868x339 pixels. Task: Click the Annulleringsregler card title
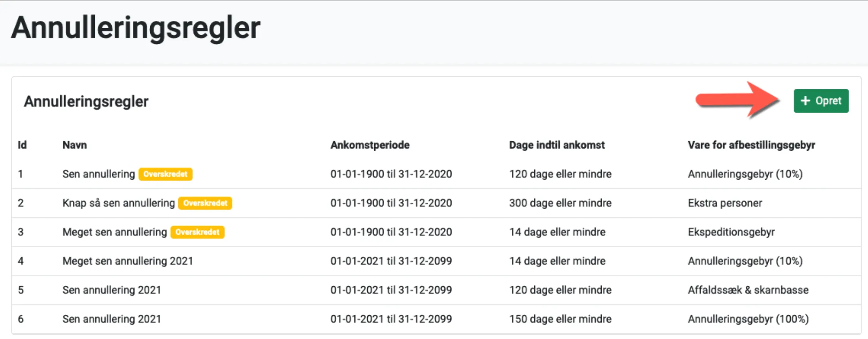point(86,102)
